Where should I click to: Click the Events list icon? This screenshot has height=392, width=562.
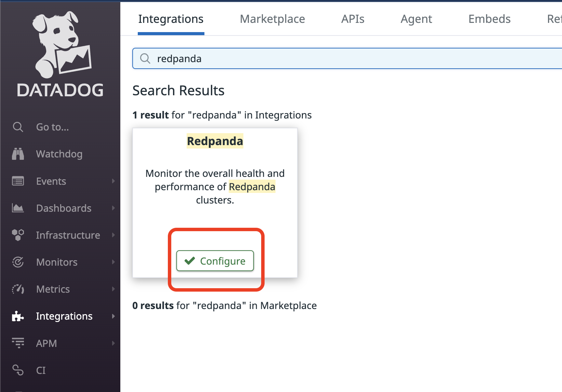18,181
